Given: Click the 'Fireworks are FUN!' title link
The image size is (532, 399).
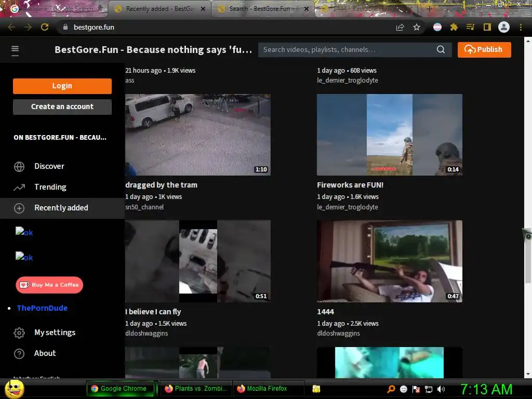Looking at the screenshot, I should tap(350, 185).
